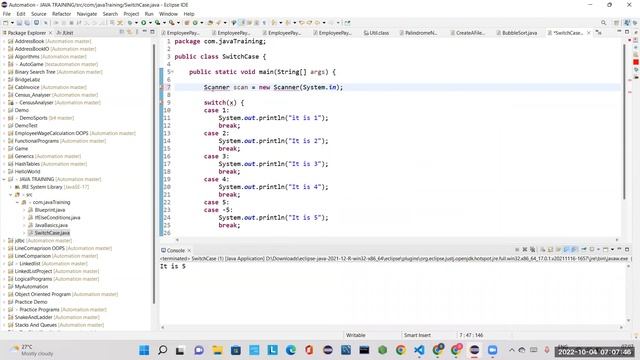Open the Refactor menu
The image size is (640, 360).
[x=62, y=14]
